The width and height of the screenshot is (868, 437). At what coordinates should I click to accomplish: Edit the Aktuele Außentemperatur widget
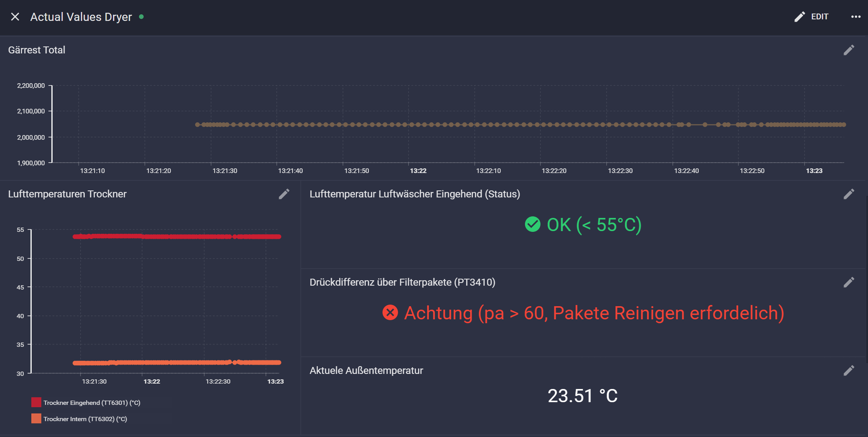[x=849, y=371]
